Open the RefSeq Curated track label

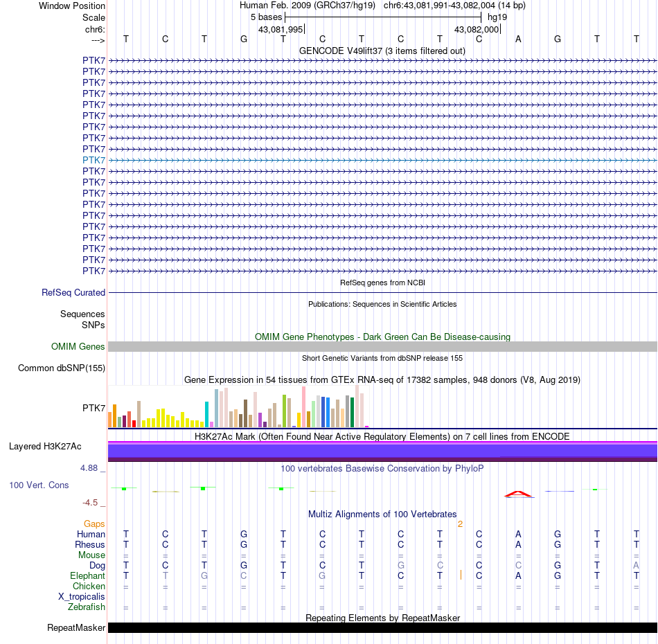pos(73,292)
